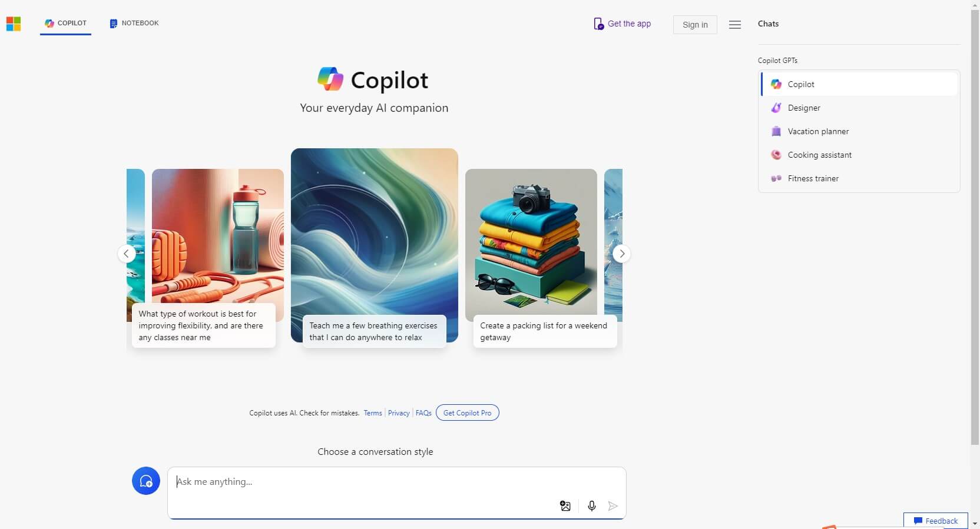Click the microphone icon
980x529 pixels.
pyautogui.click(x=592, y=506)
